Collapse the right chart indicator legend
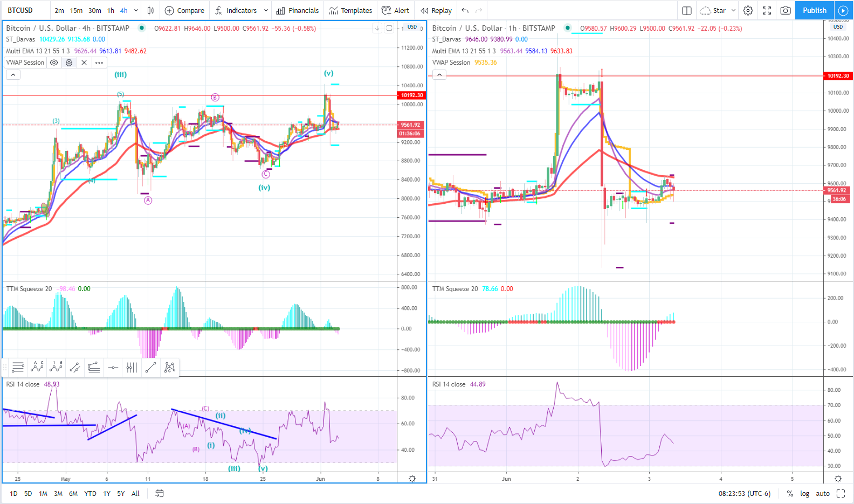This screenshot has height=504, width=854. coord(439,74)
